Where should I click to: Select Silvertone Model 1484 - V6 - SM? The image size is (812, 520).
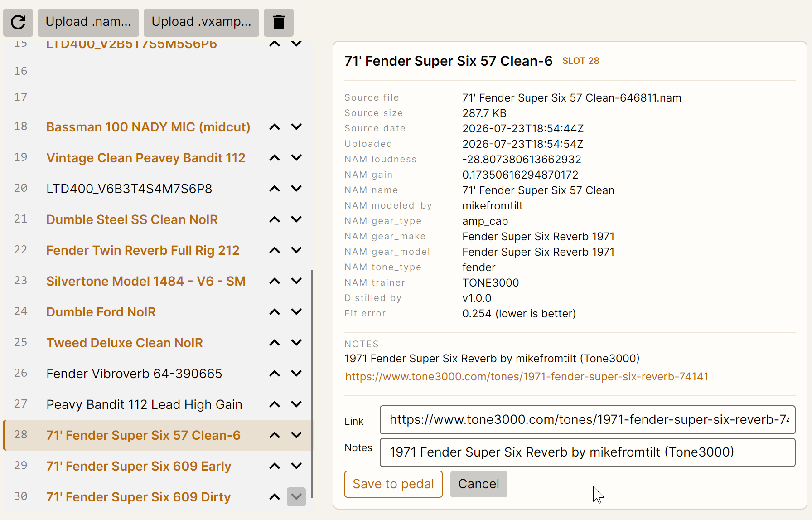click(146, 281)
